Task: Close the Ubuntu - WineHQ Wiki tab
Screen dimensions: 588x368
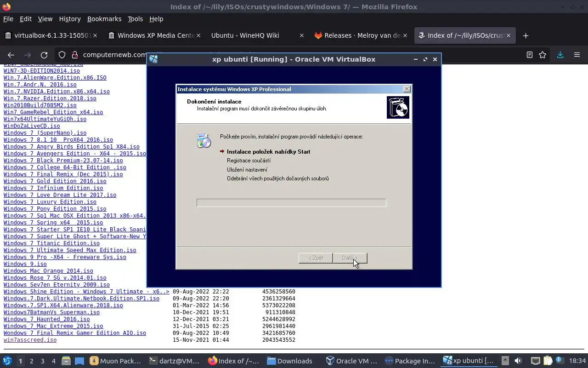Action: point(301,35)
